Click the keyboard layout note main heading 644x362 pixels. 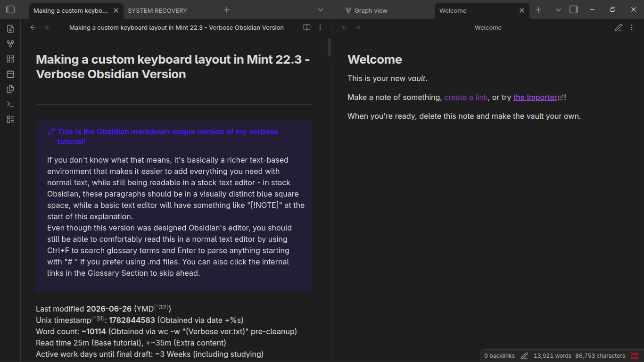click(x=173, y=67)
